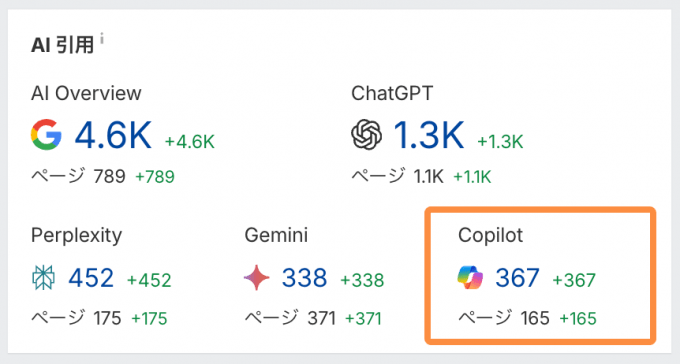Viewport: 680px width, 364px height.
Task: Click the AI 引用 panel title
Action: coord(62,45)
